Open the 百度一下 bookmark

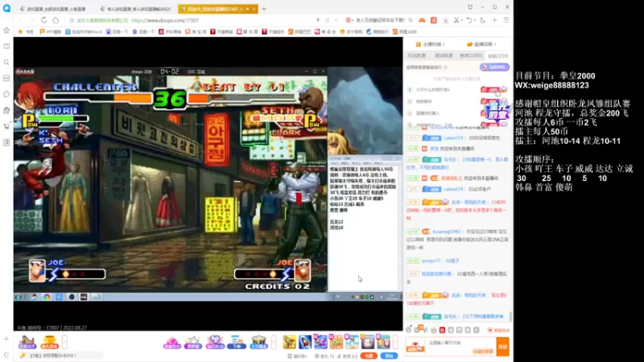pyautogui.click(x=117, y=31)
